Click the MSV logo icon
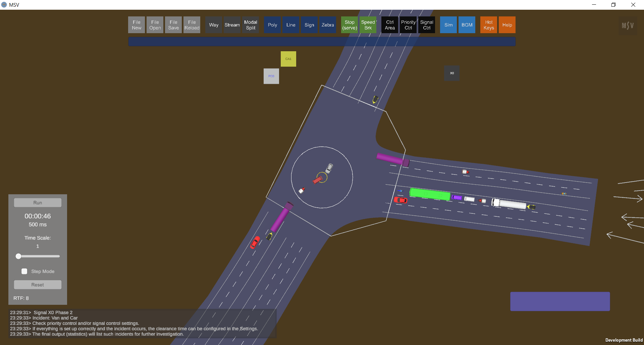Viewport: 644px width, 345px height. (x=628, y=26)
